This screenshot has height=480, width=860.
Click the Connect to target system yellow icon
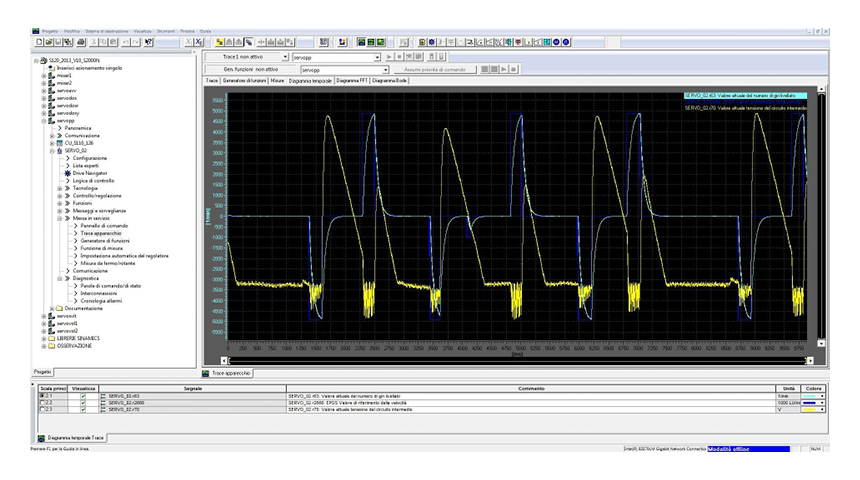[219, 42]
